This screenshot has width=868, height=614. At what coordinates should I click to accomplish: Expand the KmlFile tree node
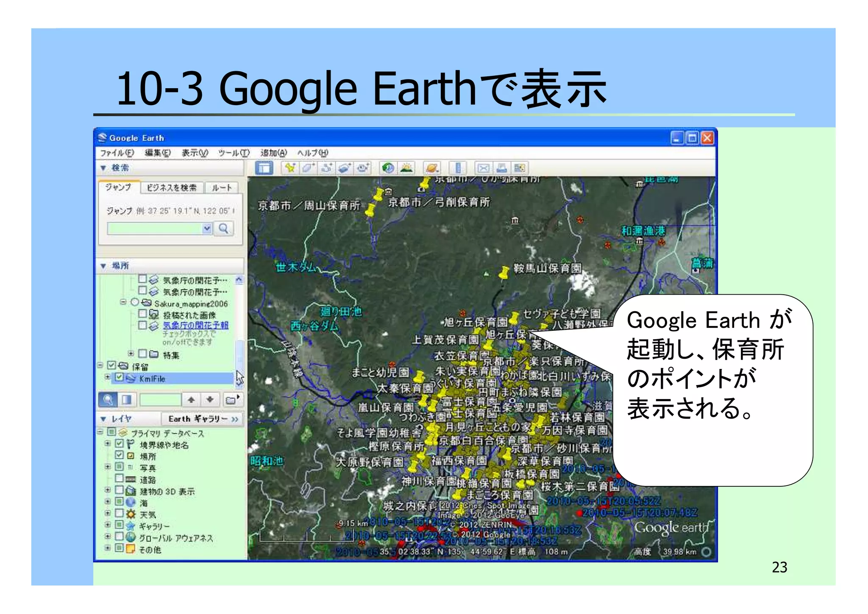[108, 377]
